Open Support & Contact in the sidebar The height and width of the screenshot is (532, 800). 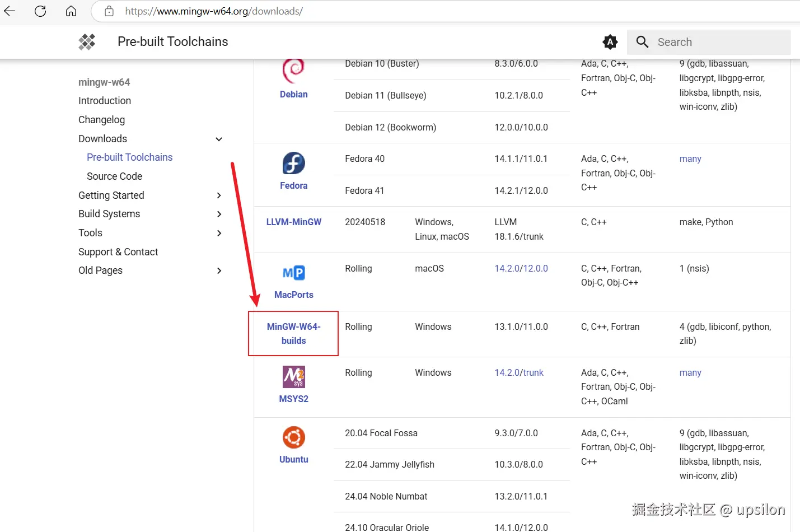(118, 252)
